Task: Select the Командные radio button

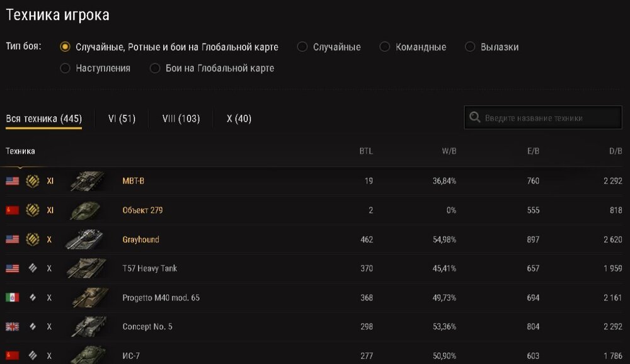Action: coord(384,47)
